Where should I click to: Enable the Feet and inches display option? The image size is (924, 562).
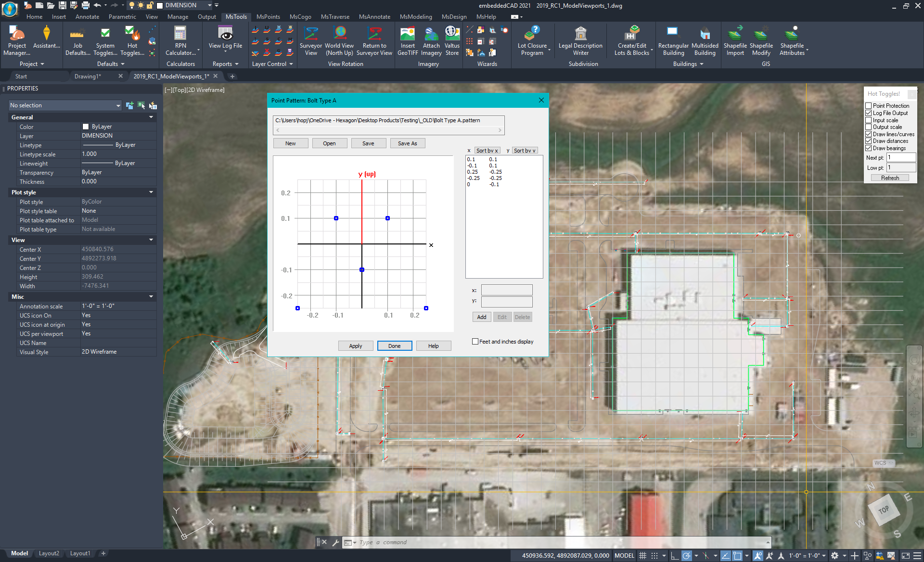tap(475, 341)
